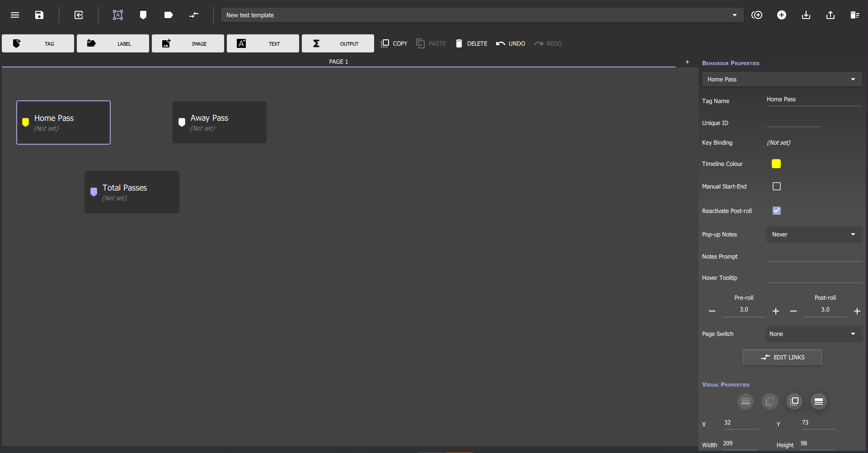The width and height of the screenshot is (868, 453).
Task: Select the Home Pass tag on canvas
Action: coord(63,123)
